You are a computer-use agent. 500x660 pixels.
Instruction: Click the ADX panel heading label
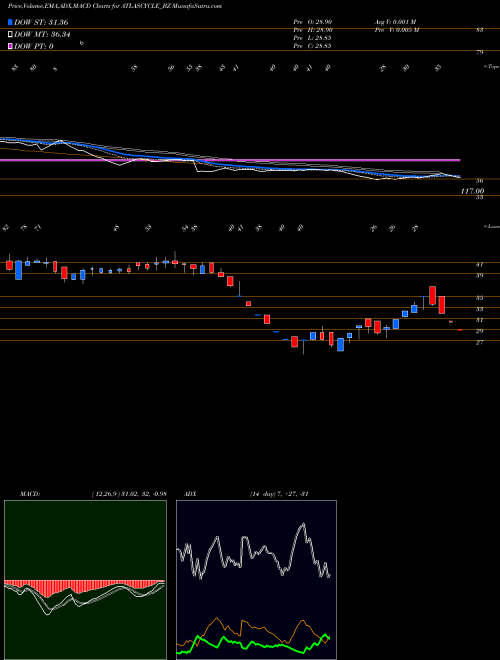pyautogui.click(x=190, y=494)
